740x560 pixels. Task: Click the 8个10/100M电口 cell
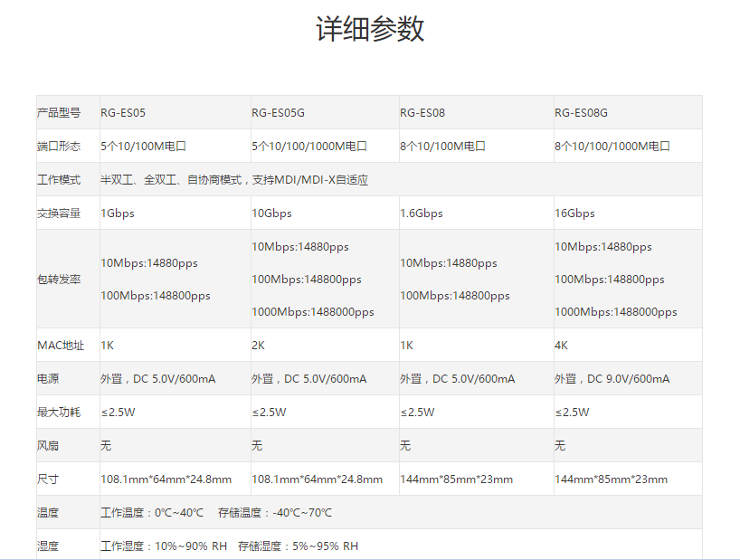pos(442,147)
